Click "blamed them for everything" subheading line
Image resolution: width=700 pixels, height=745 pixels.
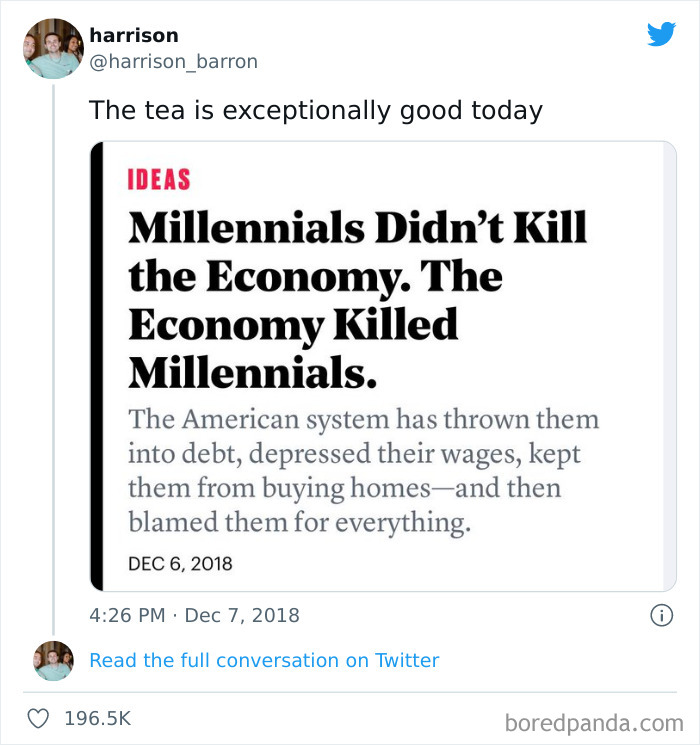click(299, 522)
